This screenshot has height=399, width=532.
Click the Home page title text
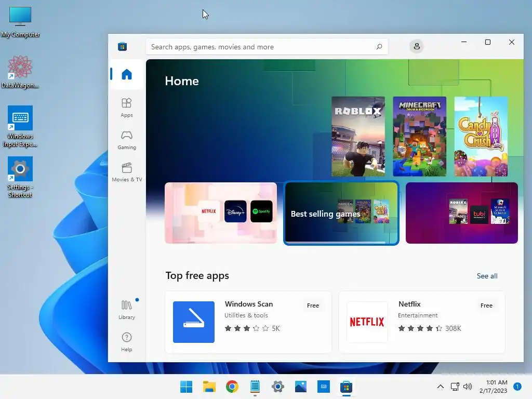point(181,81)
